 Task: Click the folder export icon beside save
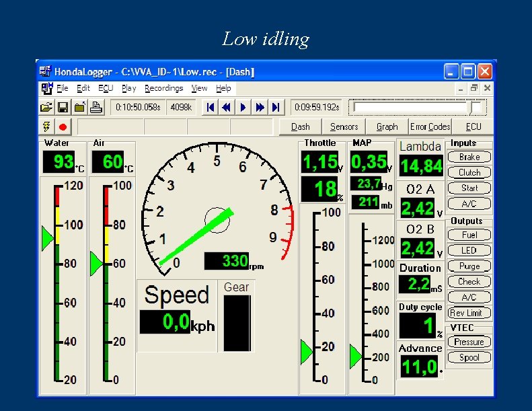(x=80, y=108)
